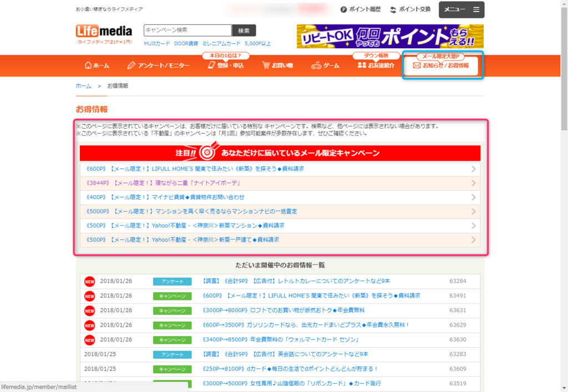This screenshot has width=568, height=392.
Task: Click the メール限定大量P badge
Action: (x=440, y=57)
